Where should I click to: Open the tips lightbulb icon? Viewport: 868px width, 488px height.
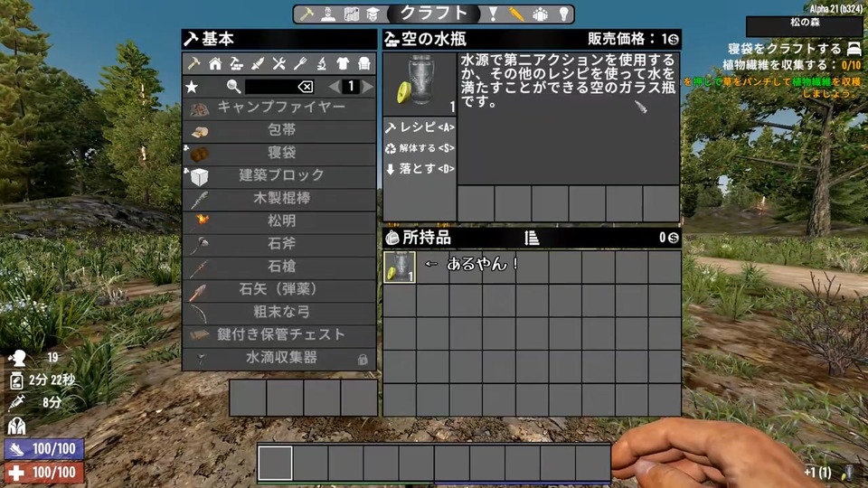point(563,14)
